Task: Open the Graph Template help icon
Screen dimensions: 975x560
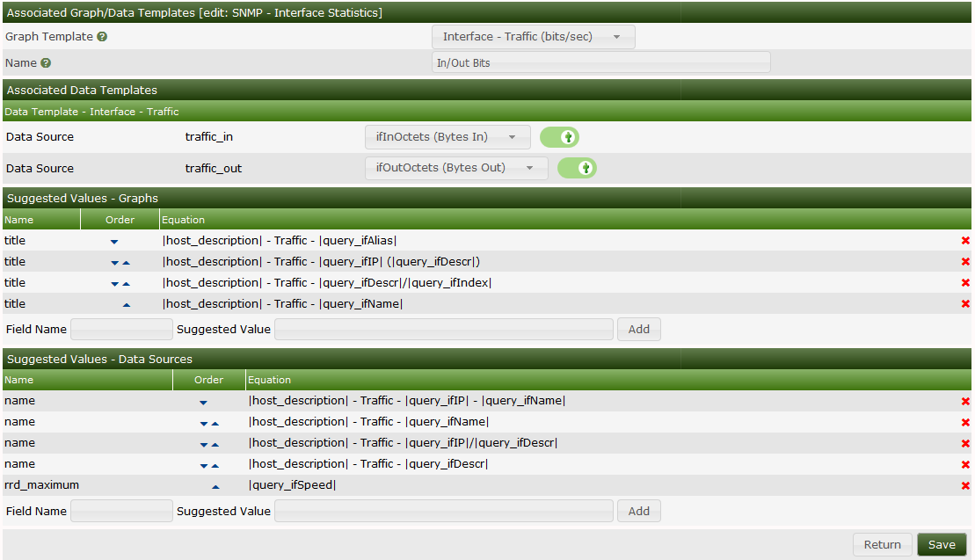Action: [x=103, y=37]
